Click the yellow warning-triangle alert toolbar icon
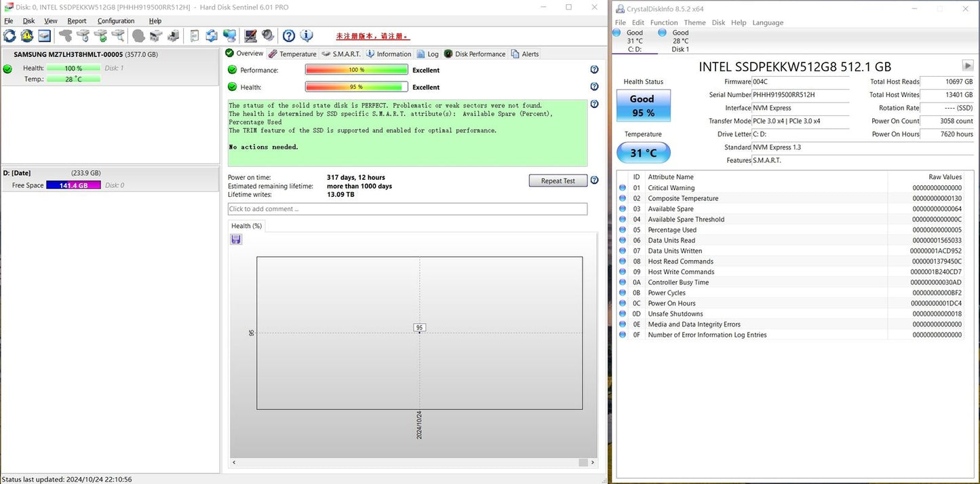The width and height of the screenshot is (980, 484). (27, 36)
